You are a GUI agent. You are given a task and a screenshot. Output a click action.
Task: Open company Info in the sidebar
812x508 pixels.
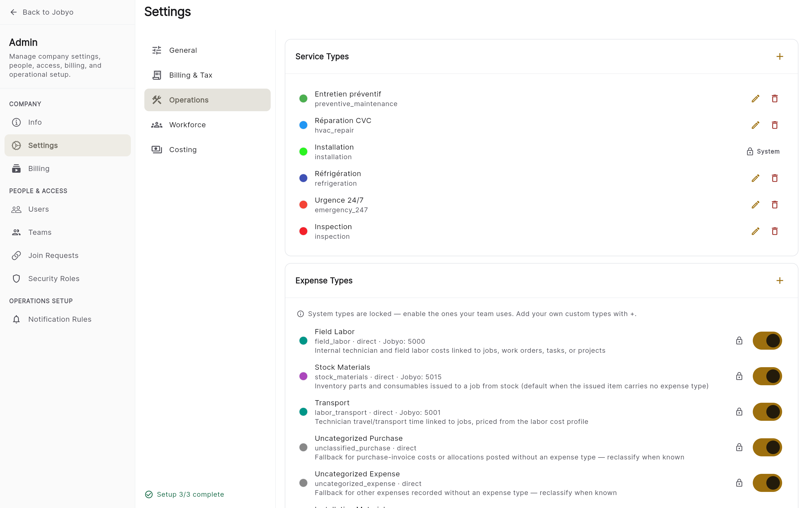(x=67, y=122)
